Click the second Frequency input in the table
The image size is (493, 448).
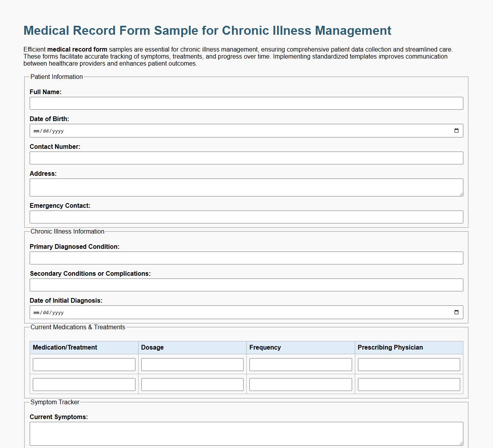tap(300, 384)
